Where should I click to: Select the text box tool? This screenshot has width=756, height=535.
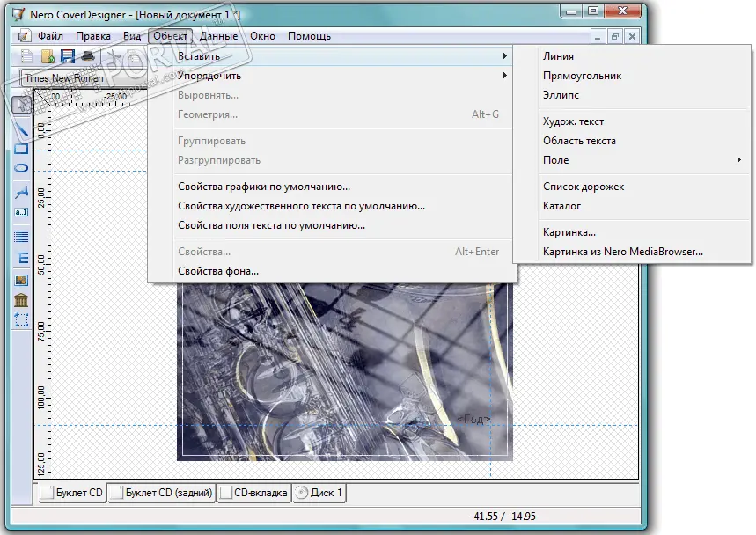click(22, 212)
